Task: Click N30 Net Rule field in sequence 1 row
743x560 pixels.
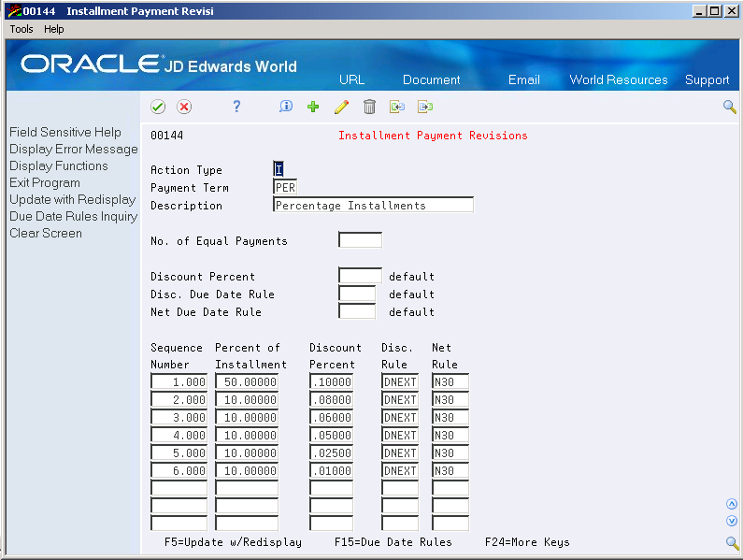Action: tap(450, 381)
